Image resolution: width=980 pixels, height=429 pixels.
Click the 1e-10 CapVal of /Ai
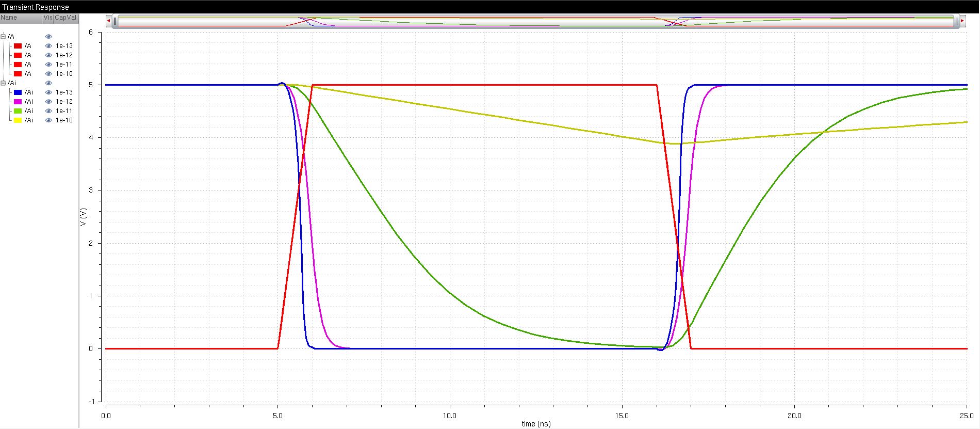tap(64, 120)
